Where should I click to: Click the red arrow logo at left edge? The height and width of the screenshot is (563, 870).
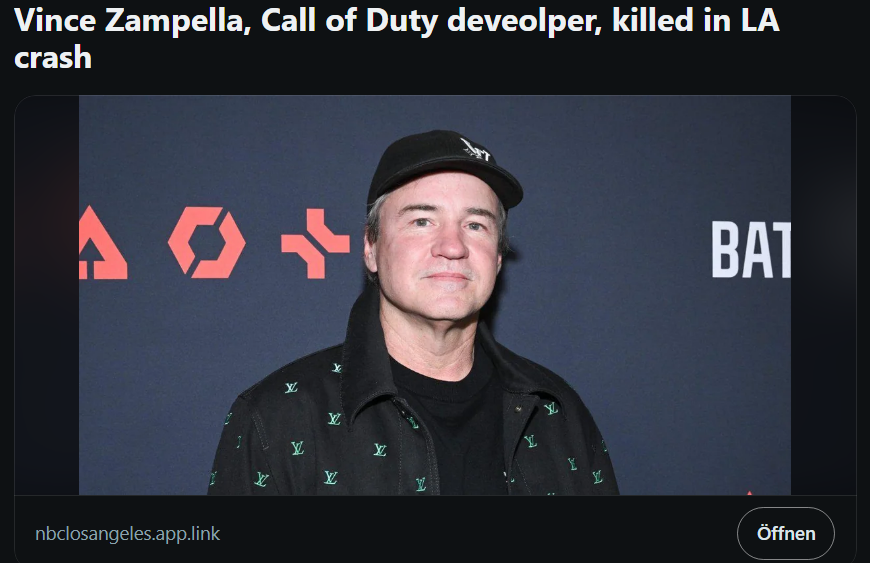[x=103, y=242]
